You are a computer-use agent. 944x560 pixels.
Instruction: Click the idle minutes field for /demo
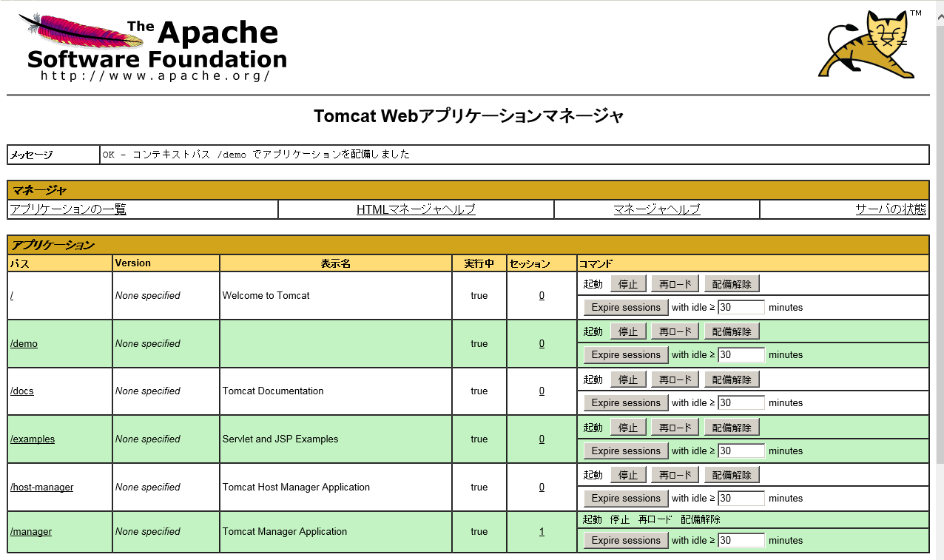tap(741, 354)
